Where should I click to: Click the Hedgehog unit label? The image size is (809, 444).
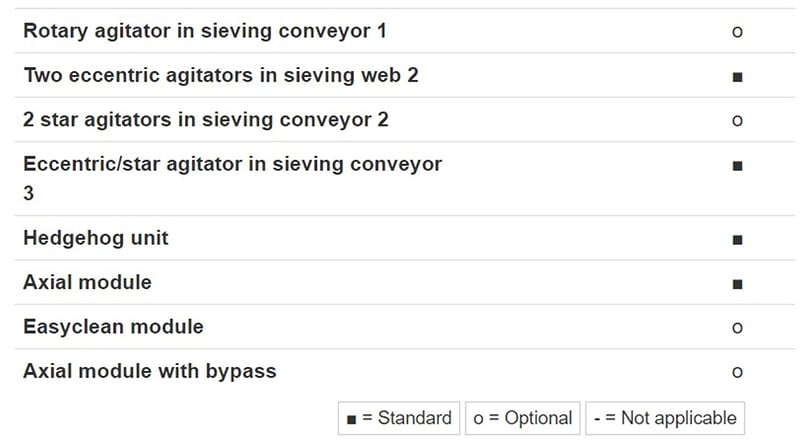click(96, 238)
